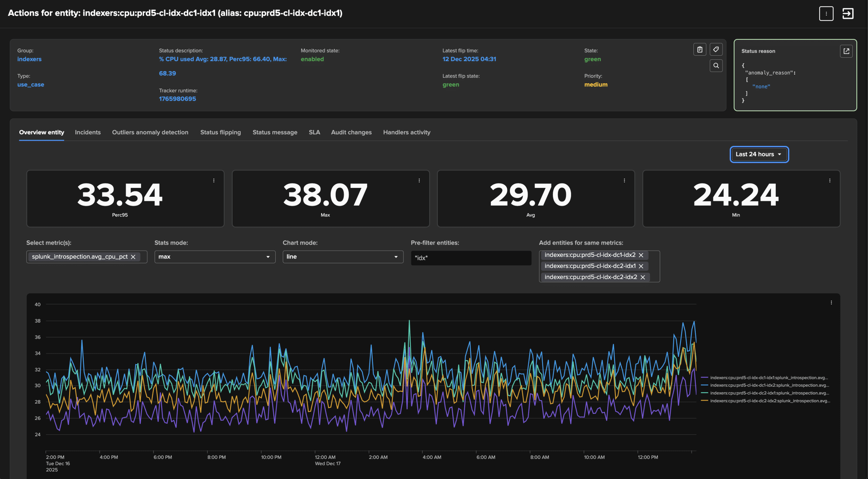Remove splunk_introspection.avg_cpu_pct metric chip
The width and height of the screenshot is (868, 479).
133,257
